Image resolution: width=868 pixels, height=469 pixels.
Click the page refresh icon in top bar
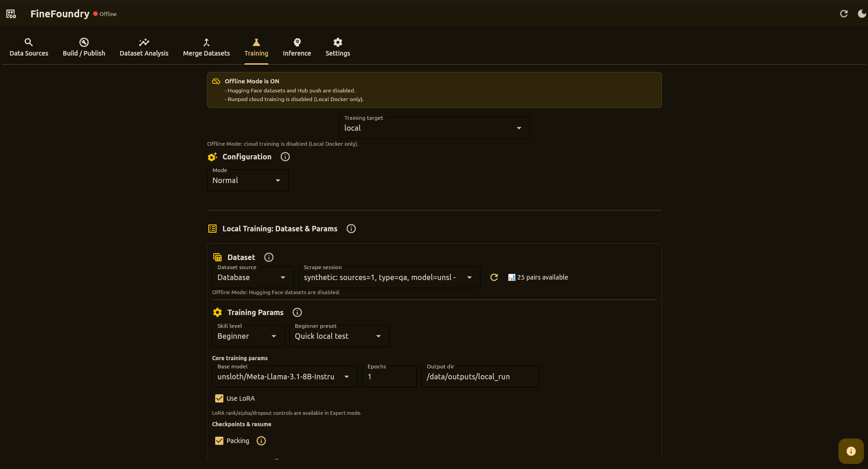(x=844, y=14)
